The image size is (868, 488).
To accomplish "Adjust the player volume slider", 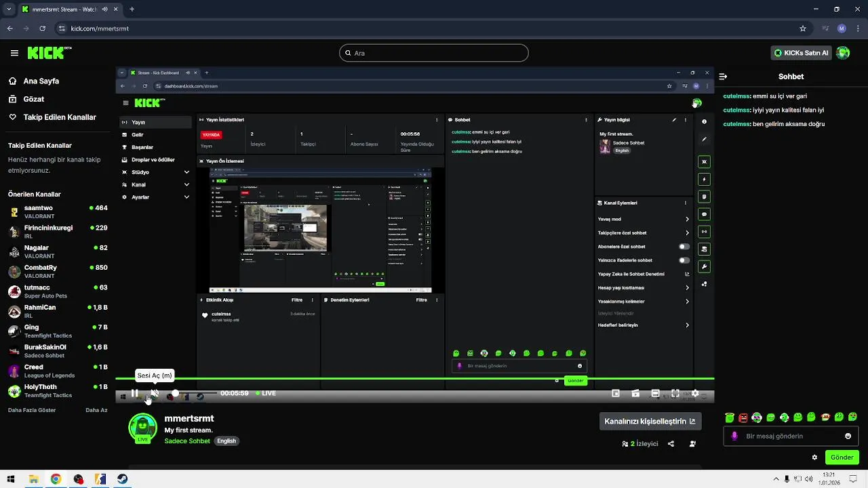I will pos(195,393).
